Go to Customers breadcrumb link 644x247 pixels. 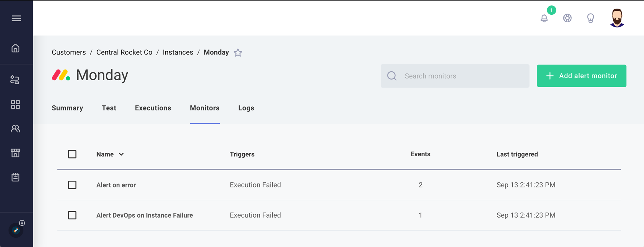point(69,52)
